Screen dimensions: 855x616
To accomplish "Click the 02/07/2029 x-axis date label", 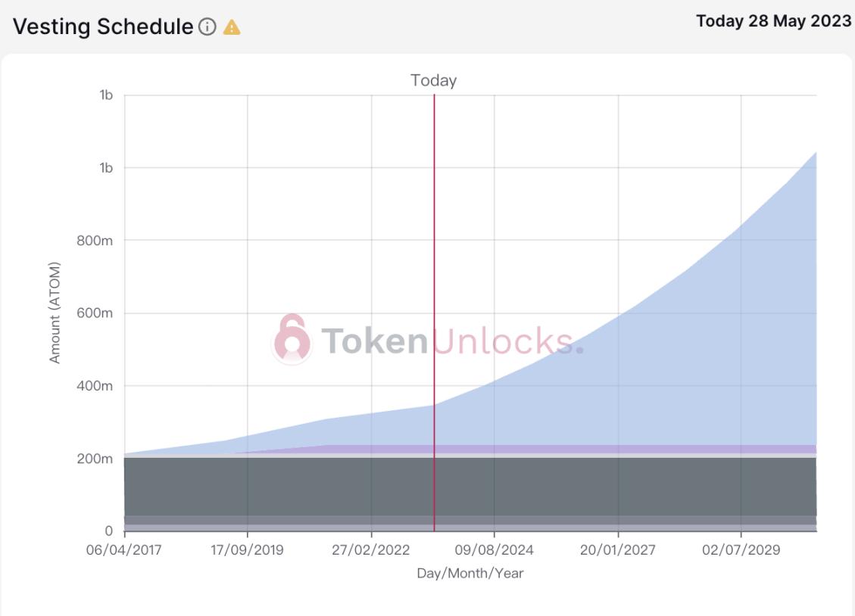I will [741, 550].
